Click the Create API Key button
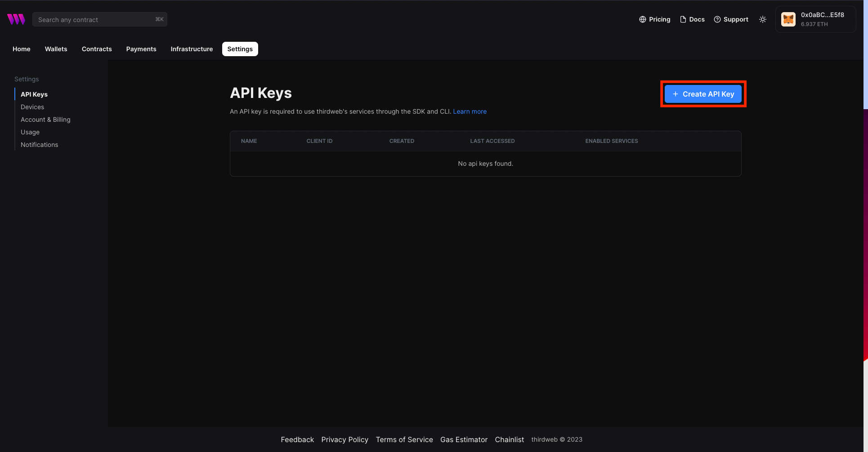 703,94
